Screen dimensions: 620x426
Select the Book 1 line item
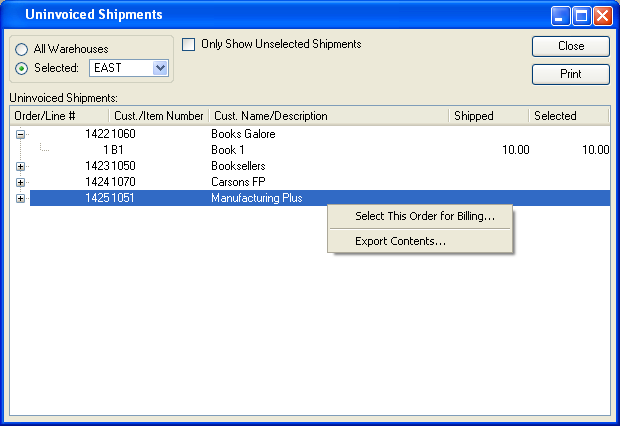(320, 150)
